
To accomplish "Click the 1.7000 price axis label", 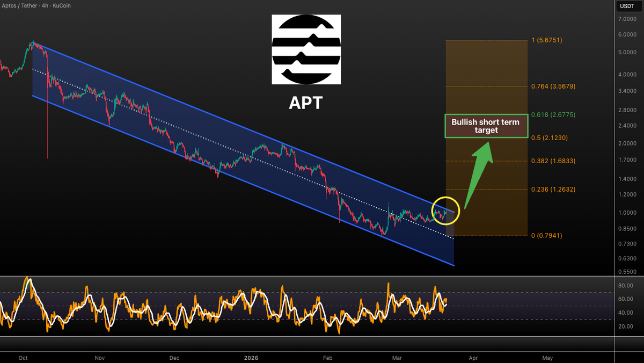I will tap(627, 160).
